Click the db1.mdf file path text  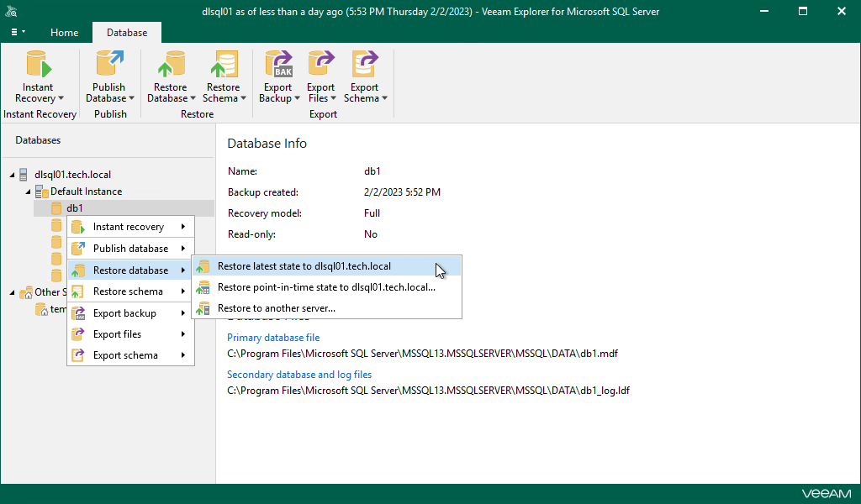[x=422, y=354]
